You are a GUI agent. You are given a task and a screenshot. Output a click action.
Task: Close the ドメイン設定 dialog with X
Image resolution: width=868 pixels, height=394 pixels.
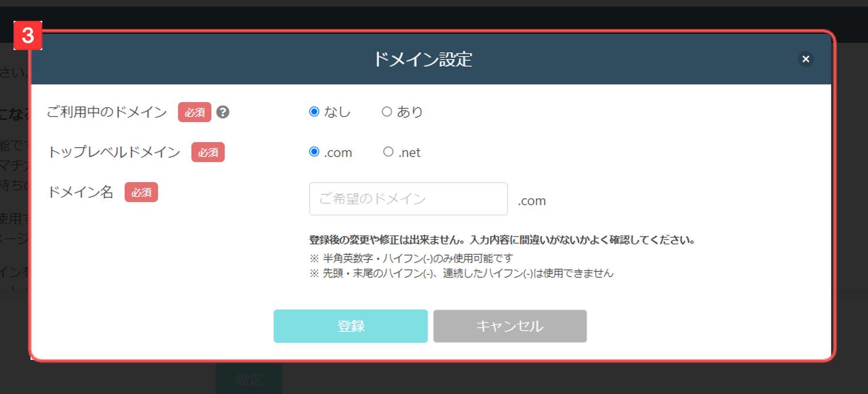pyautogui.click(x=806, y=59)
